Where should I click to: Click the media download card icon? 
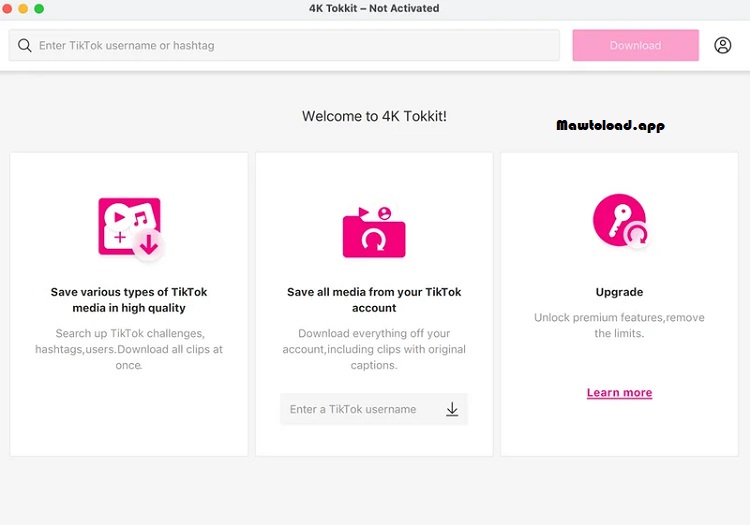[131, 229]
